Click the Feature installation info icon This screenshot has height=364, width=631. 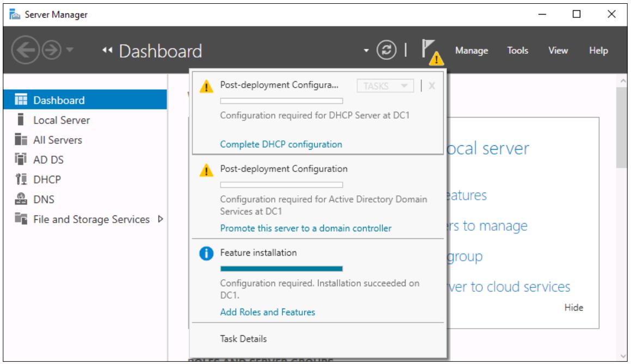206,254
